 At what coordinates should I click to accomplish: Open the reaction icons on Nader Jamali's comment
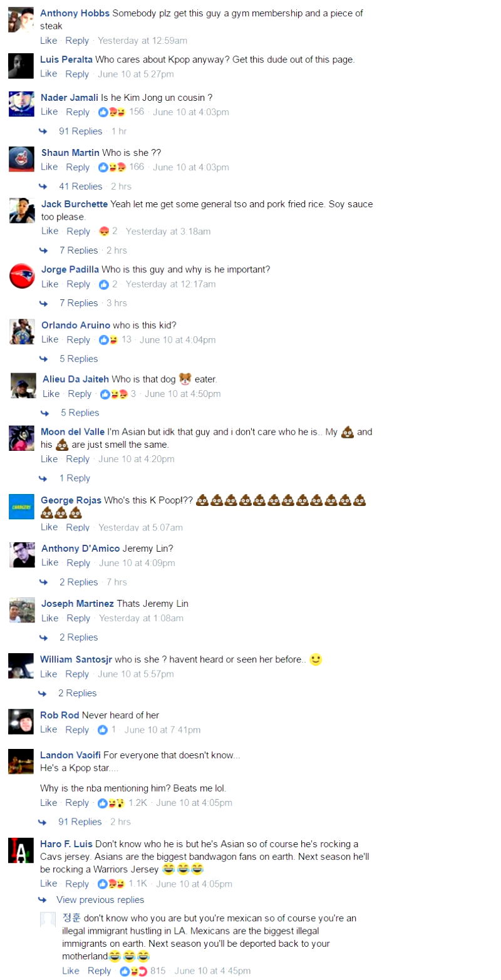[112, 112]
